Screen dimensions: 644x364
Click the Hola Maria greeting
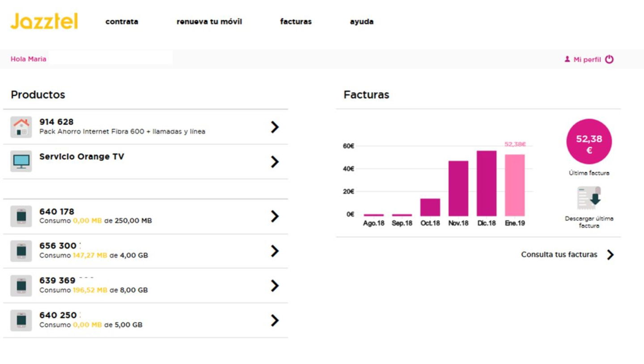pyautogui.click(x=28, y=59)
